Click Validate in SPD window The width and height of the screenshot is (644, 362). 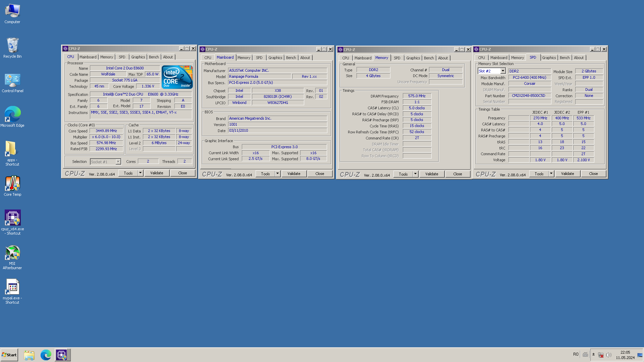[568, 174]
